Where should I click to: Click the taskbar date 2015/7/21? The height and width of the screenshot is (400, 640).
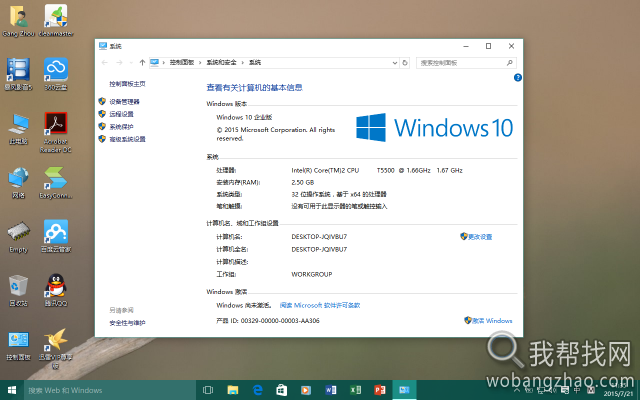pyautogui.click(x=618, y=394)
